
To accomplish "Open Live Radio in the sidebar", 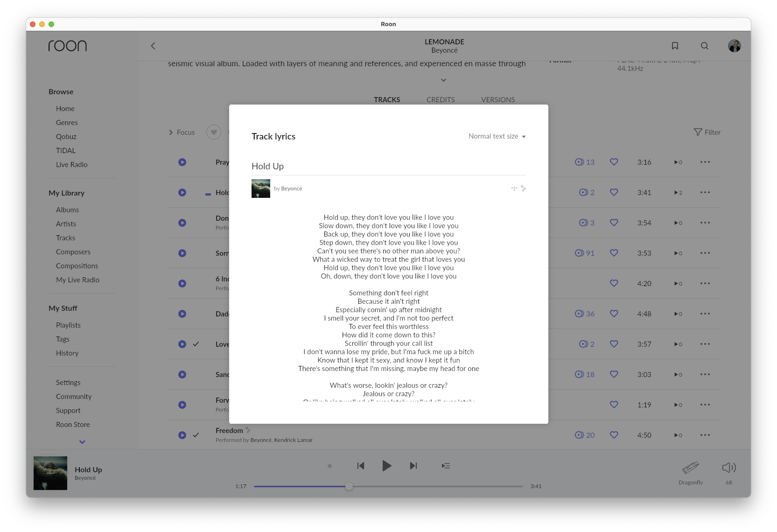I will coord(72,164).
